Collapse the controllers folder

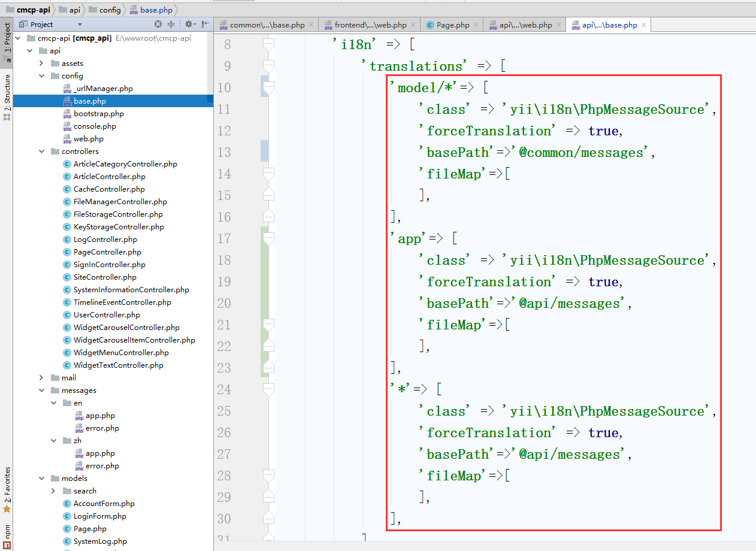pos(41,152)
